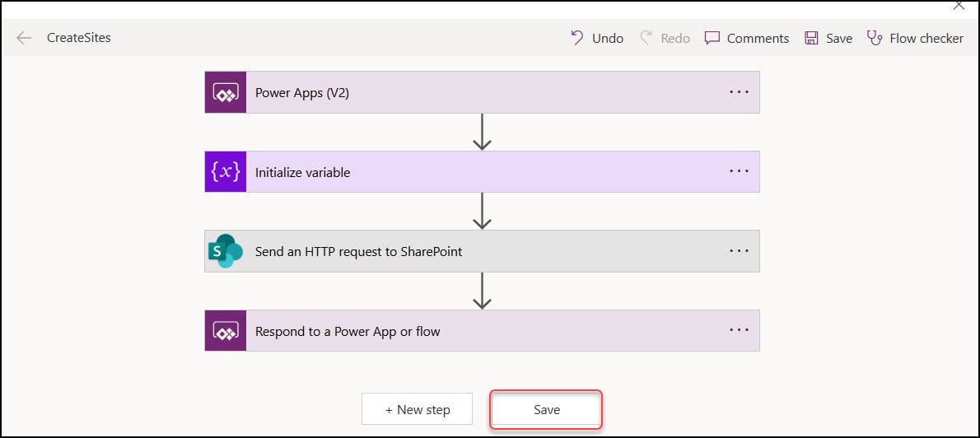
Task: Click the SharePoint icon on HTTP request step
Action: click(x=226, y=251)
